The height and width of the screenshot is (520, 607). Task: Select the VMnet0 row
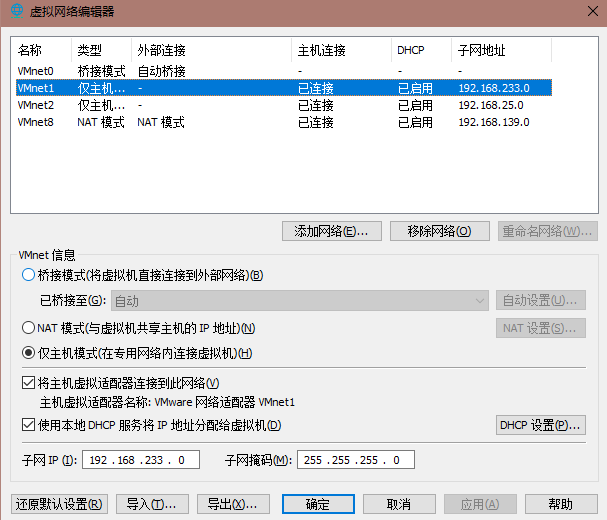tap(284, 71)
